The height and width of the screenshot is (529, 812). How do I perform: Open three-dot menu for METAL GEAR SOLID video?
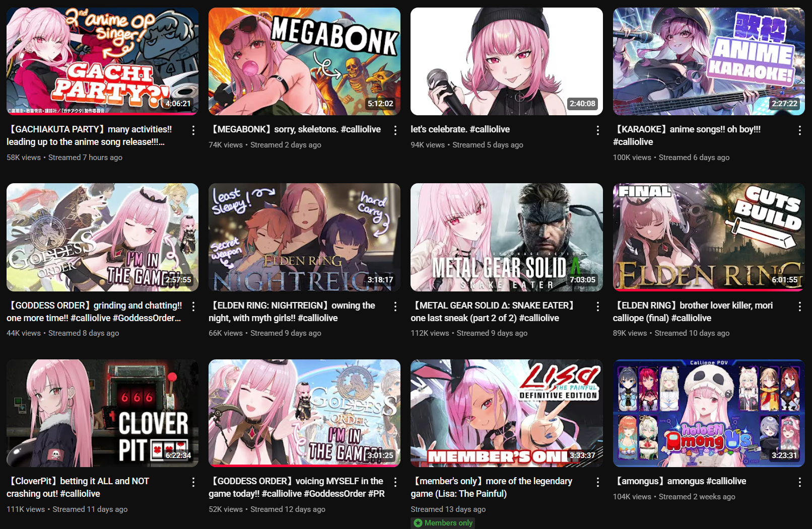(x=598, y=306)
